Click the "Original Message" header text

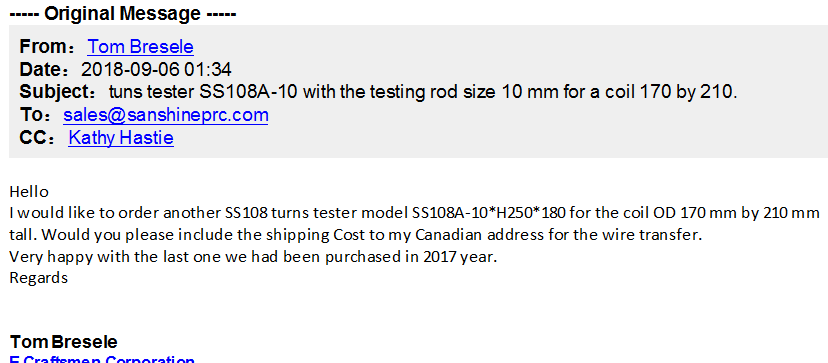123,13
